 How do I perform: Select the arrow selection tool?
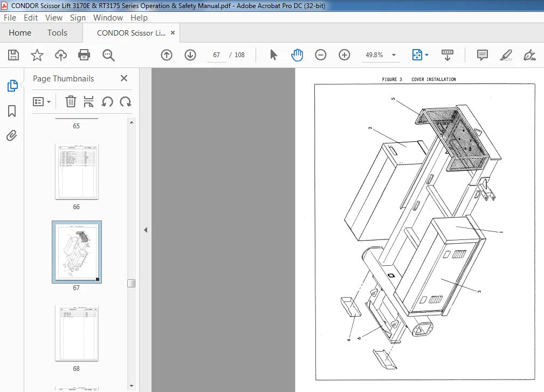(x=273, y=55)
